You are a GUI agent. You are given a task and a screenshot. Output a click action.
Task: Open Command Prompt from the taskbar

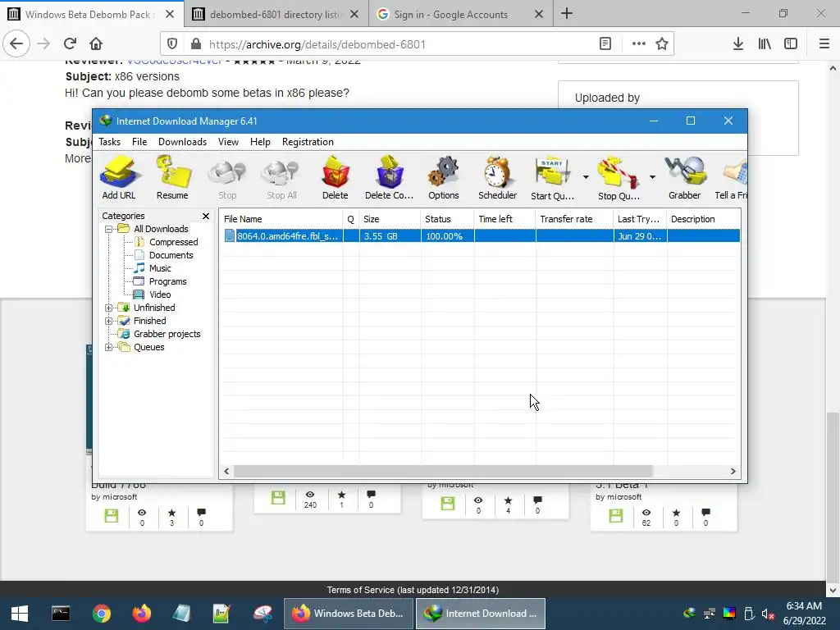(61, 614)
